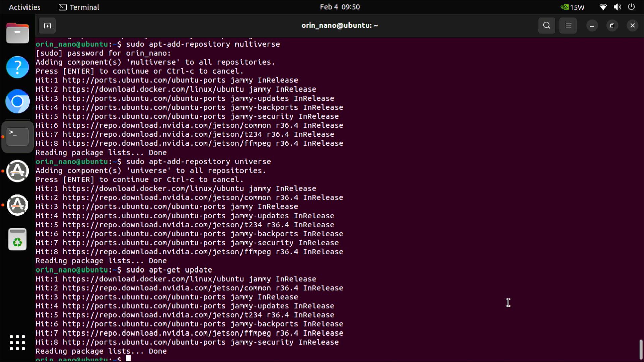Launch Chromium browser from the dock
The image size is (644, 362).
(x=17, y=102)
